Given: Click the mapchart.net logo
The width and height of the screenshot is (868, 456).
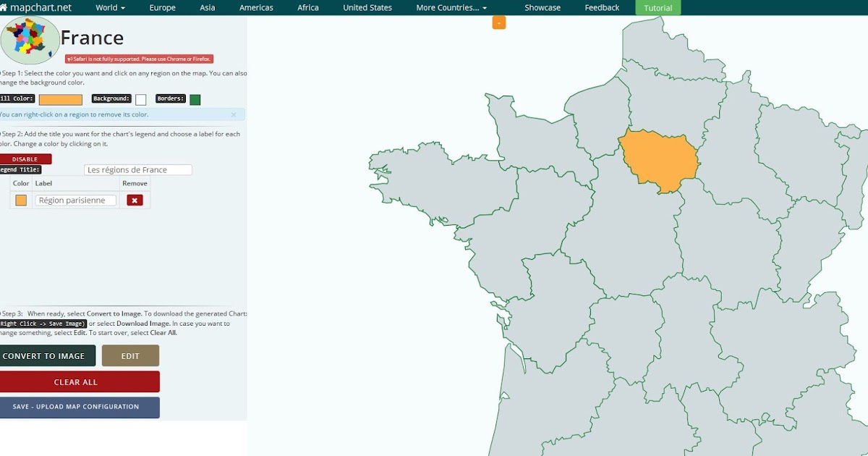Looking at the screenshot, I should [36, 7].
